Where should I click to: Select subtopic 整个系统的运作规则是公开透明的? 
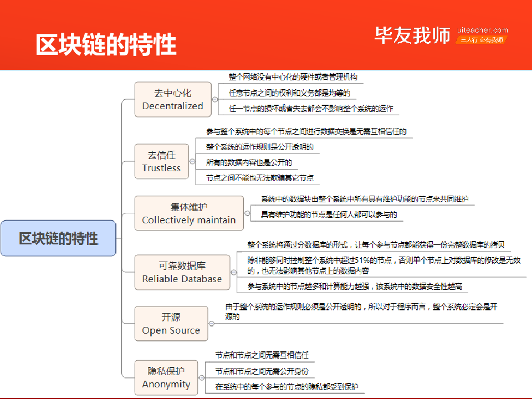pyautogui.click(x=259, y=147)
